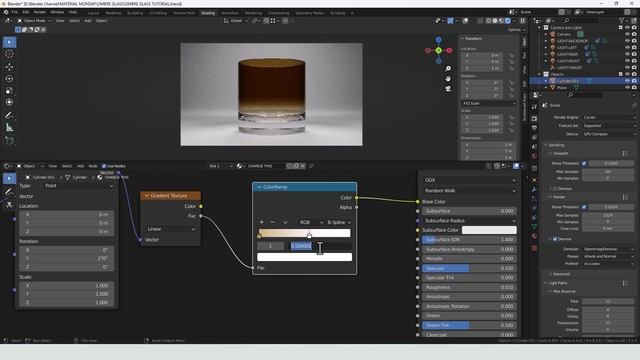Toggle camera view with the camera gizmo
The width and height of the screenshot is (640, 360).
448,89
